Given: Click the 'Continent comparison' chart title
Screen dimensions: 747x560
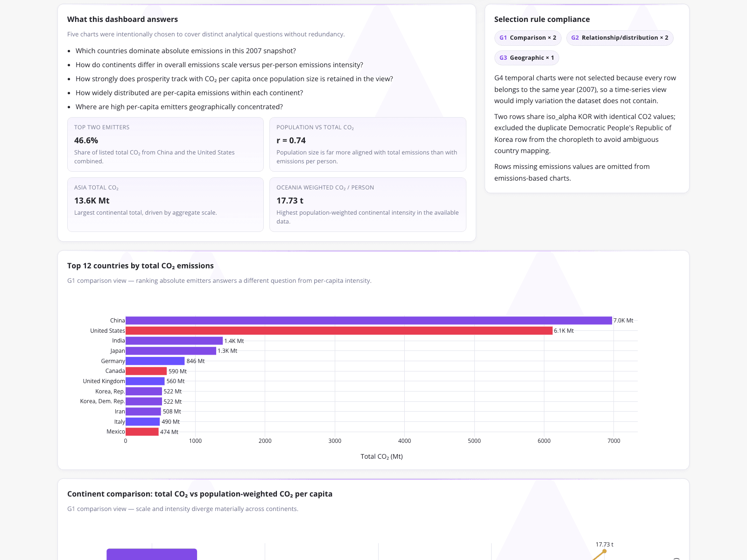Looking at the screenshot, I should point(200,494).
